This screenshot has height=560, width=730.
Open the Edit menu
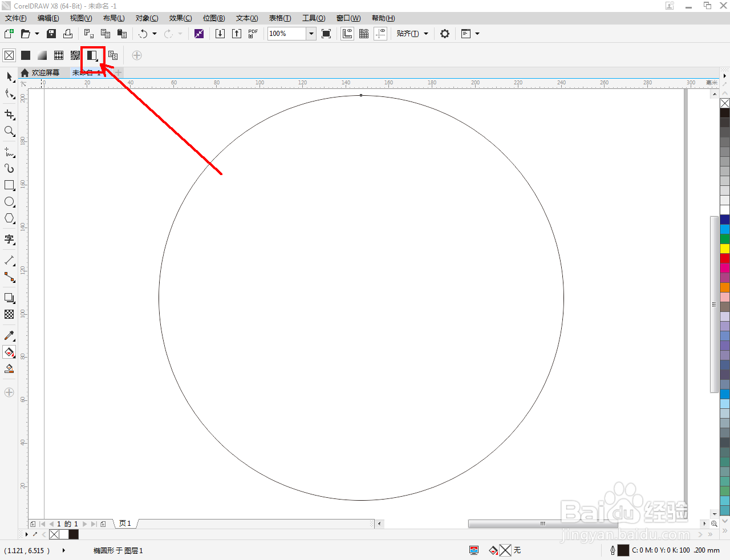tap(48, 18)
